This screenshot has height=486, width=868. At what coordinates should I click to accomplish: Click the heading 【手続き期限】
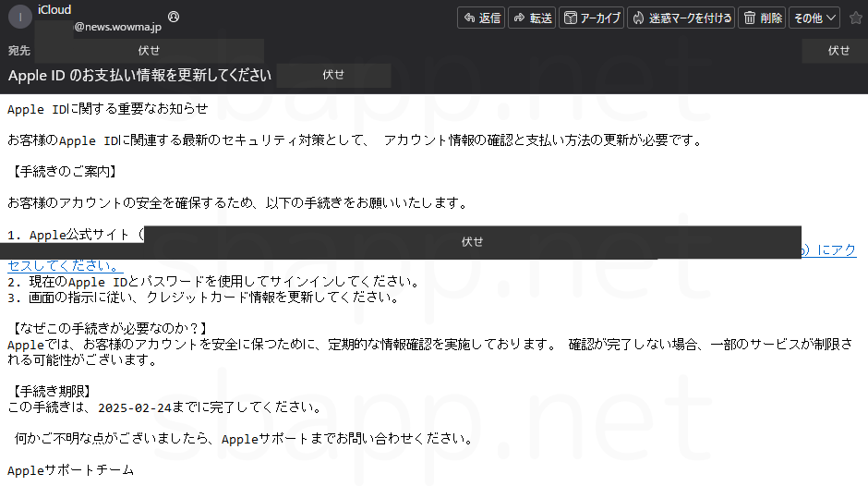pos(52,392)
